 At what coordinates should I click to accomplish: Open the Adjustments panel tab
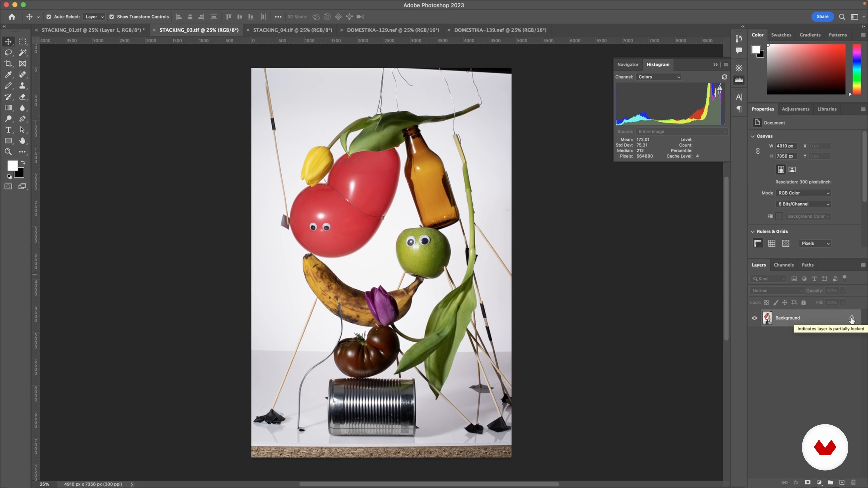[x=795, y=109]
